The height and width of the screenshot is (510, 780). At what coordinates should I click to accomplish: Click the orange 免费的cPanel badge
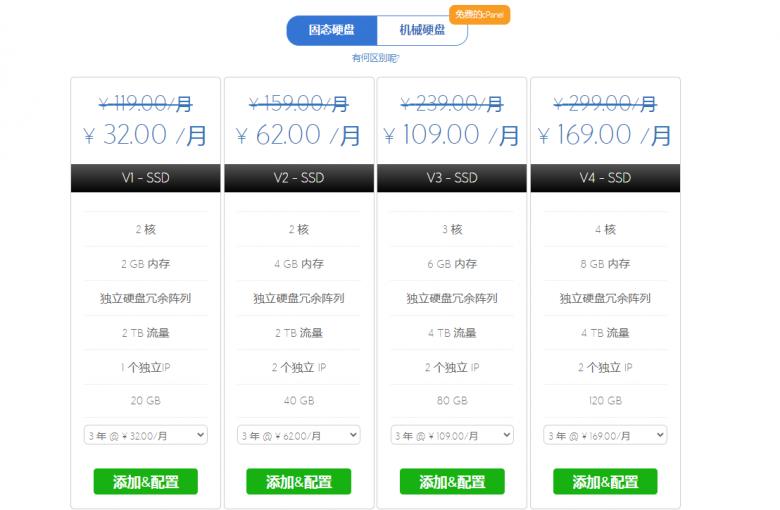coord(481,14)
